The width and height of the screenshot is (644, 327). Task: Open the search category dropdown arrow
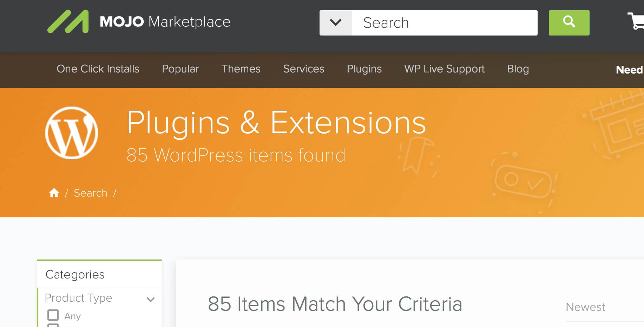pyautogui.click(x=336, y=23)
